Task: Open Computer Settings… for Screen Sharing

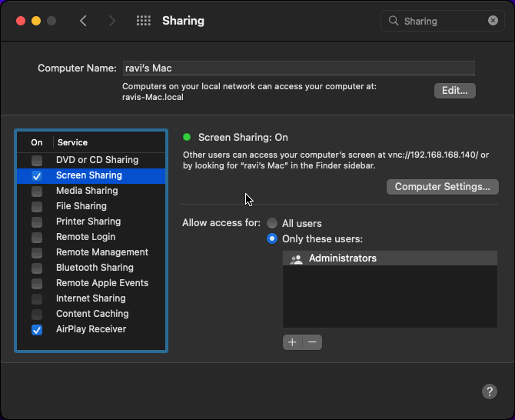Action: (x=442, y=187)
